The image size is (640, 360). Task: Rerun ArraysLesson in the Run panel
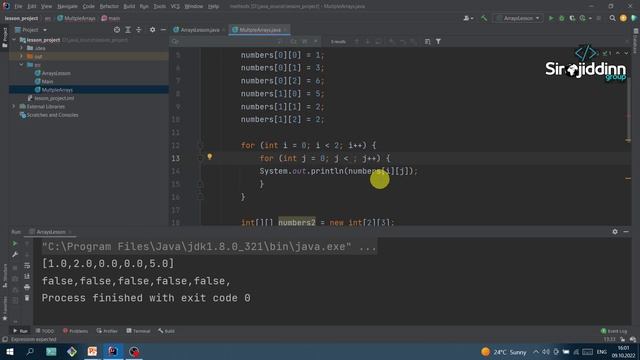[15, 243]
